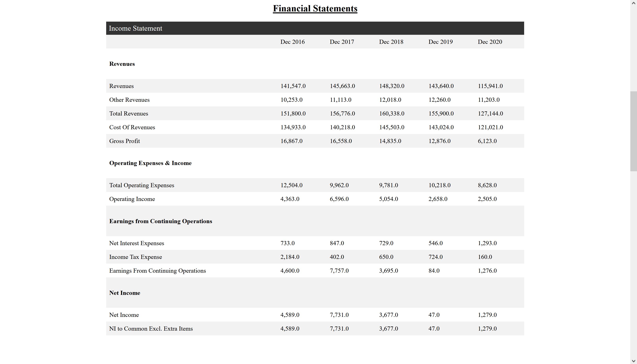
Task: Click the Financial Statements heading
Action: coord(315,8)
